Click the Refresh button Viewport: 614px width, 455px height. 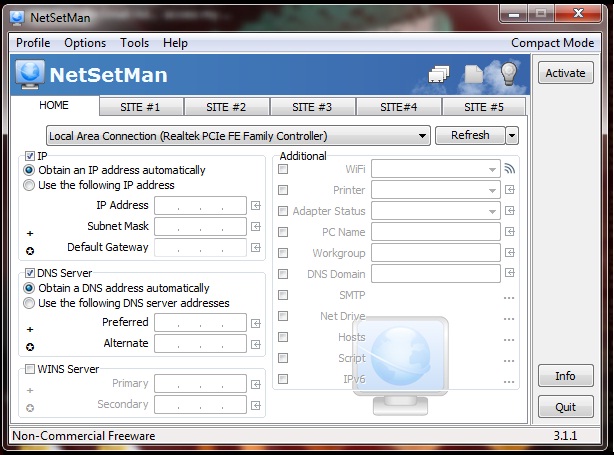[470, 135]
